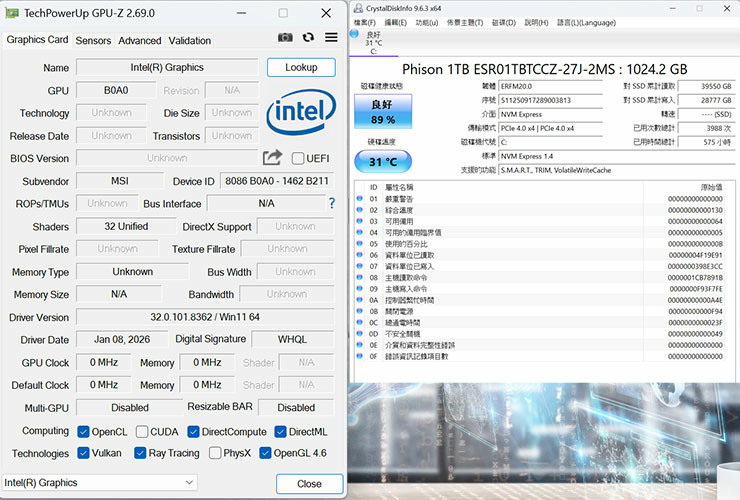
Task: Minimize the CrystalDiskInfo window
Action: coord(673,8)
